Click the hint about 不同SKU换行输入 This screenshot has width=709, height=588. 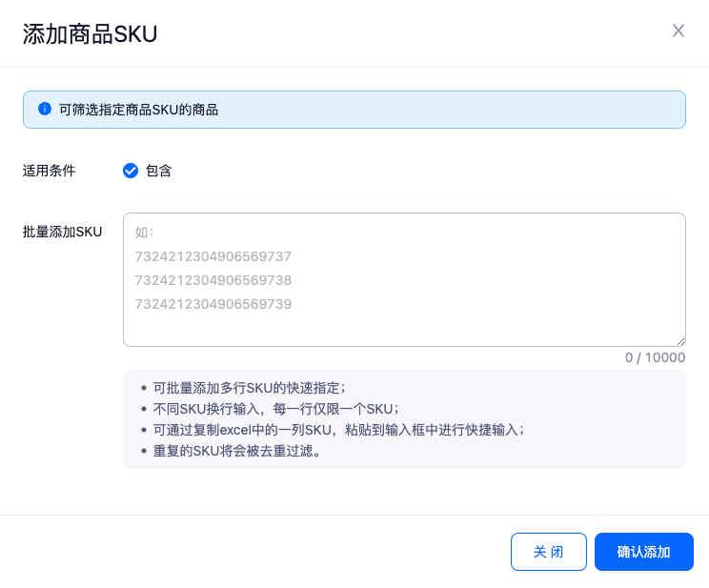click(x=275, y=408)
